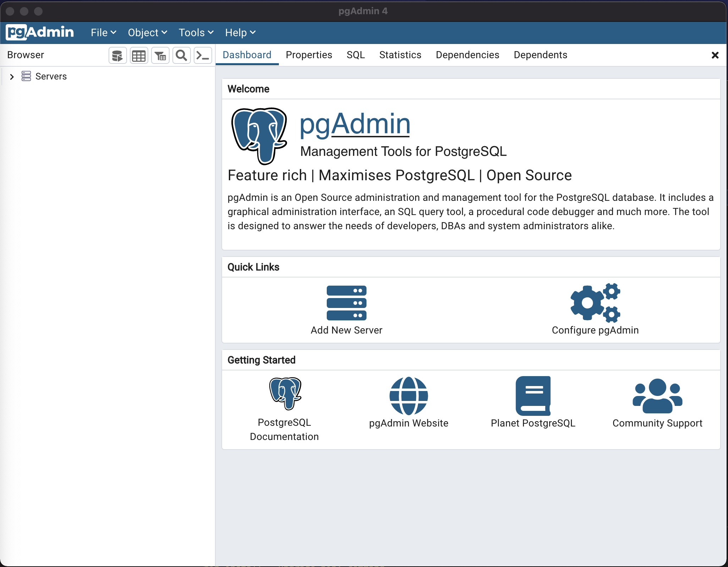Open the Dependencies tab

(x=467, y=55)
